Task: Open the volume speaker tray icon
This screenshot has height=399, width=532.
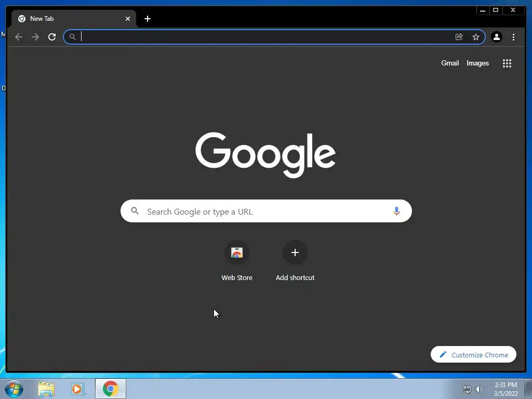Action: pyautogui.click(x=480, y=389)
